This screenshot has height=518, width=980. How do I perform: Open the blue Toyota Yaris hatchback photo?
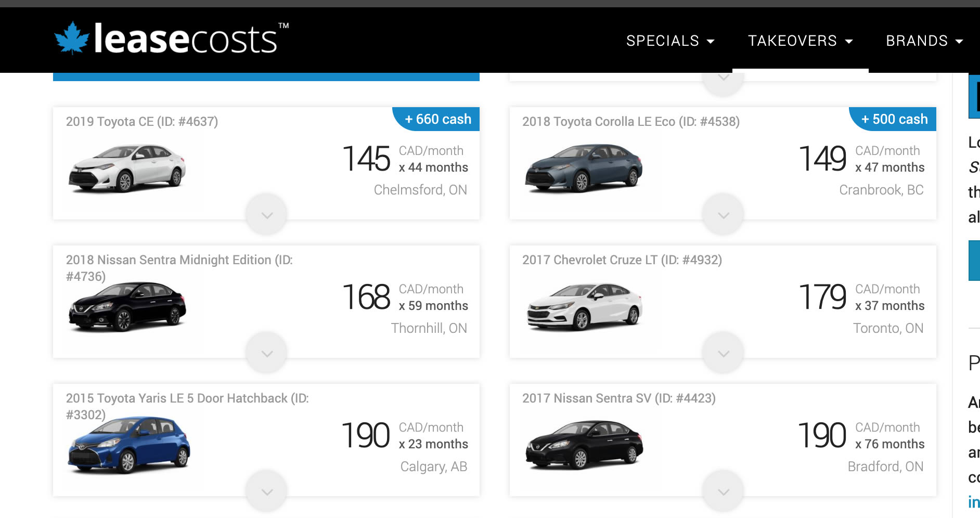(128, 445)
